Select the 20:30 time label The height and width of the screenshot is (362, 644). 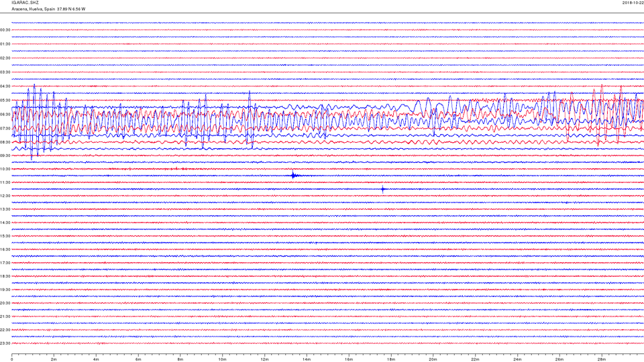[x=5, y=303]
